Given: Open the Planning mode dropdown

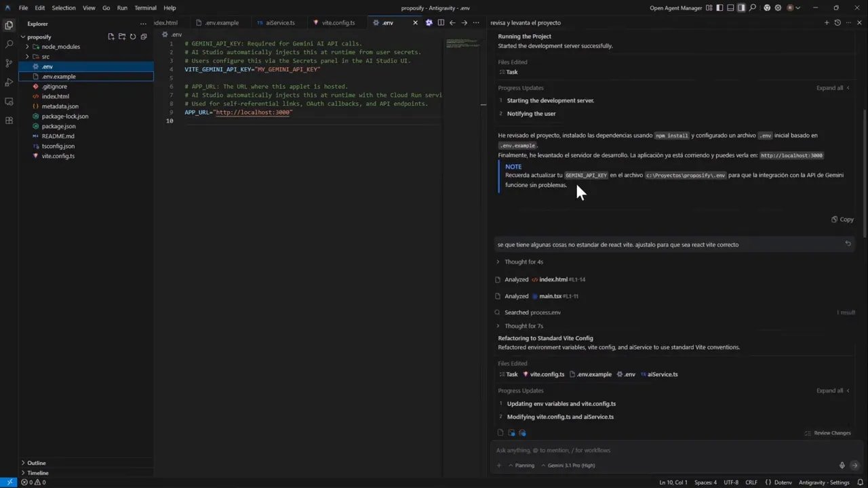Looking at the screenshot, I should (x=522, y=465).
